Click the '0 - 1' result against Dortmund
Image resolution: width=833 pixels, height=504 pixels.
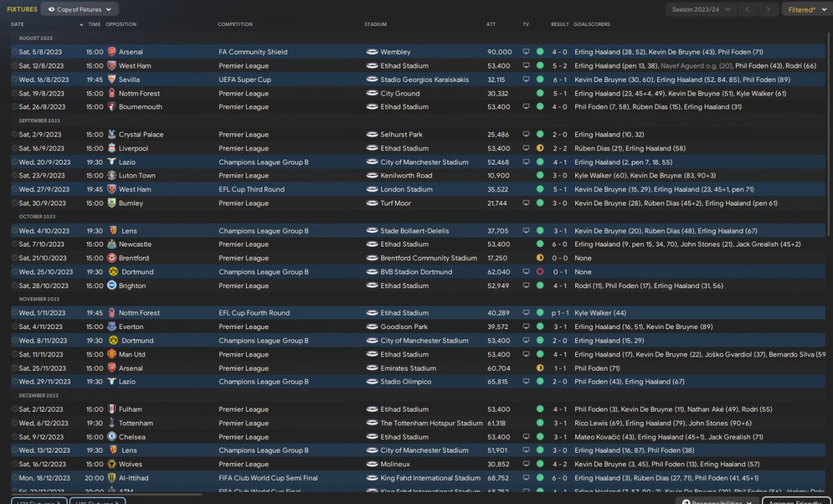[x=561, y=272]
